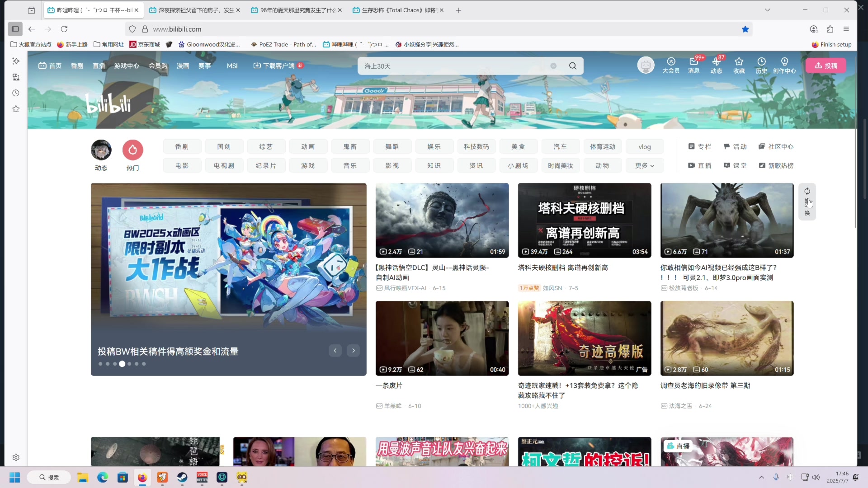Open File Explorer in taskbar
Image resolution: width=868 pixels, height=488 pixels.
[x=82, y=477]
